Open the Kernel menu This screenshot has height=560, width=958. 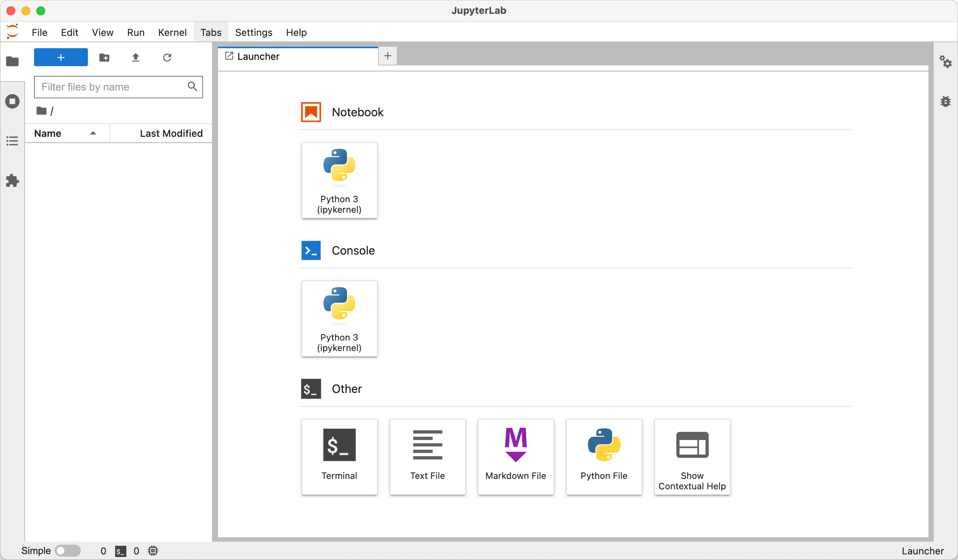click(x=172, y=32)
